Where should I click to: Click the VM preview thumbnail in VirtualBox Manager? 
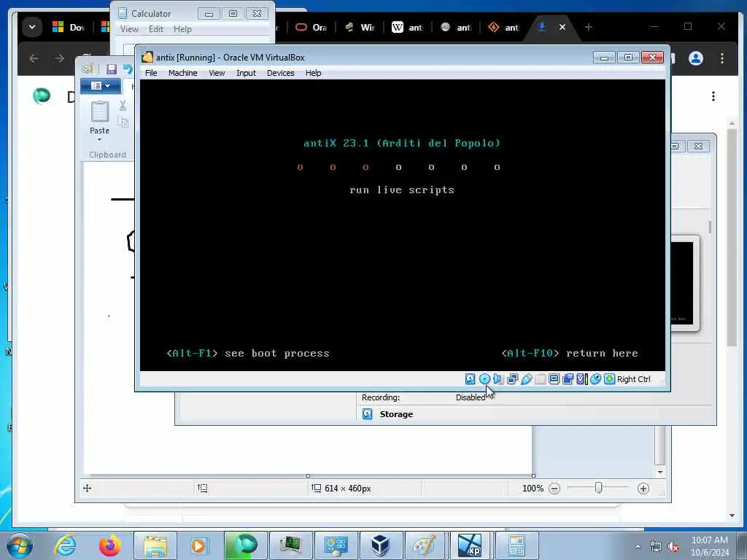pyautogui.click(x=682, y=284)
